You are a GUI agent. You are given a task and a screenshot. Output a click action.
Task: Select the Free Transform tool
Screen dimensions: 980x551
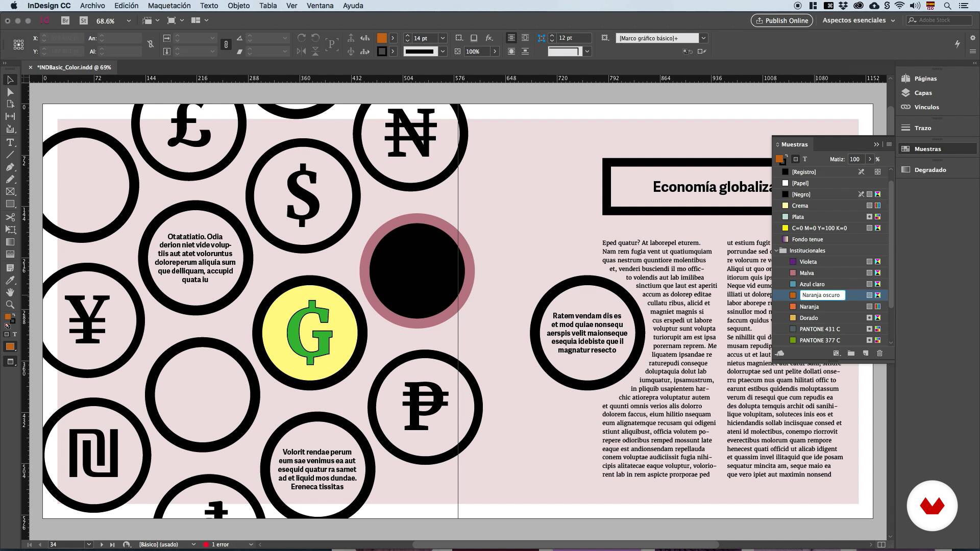(x=10, y=230)
